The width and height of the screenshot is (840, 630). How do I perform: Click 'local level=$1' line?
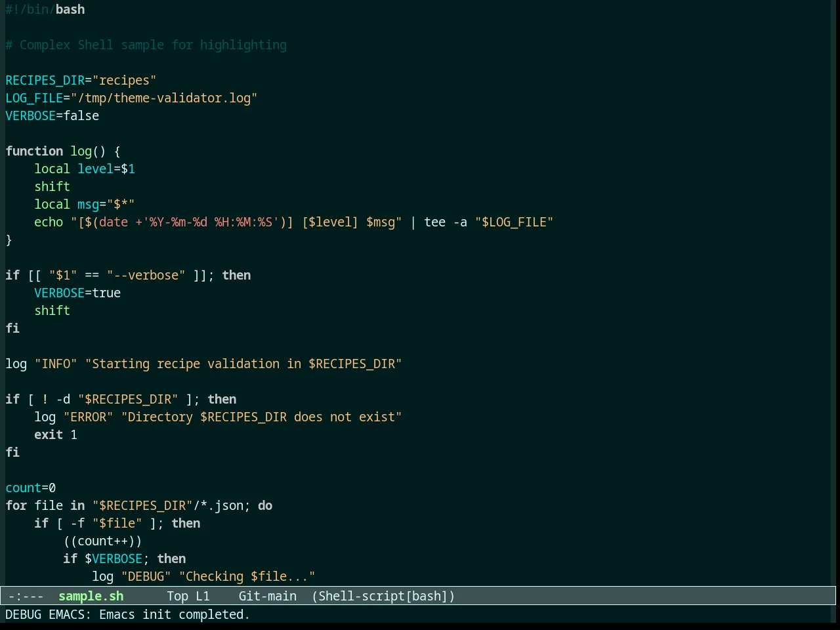click(x=85, y=169)
